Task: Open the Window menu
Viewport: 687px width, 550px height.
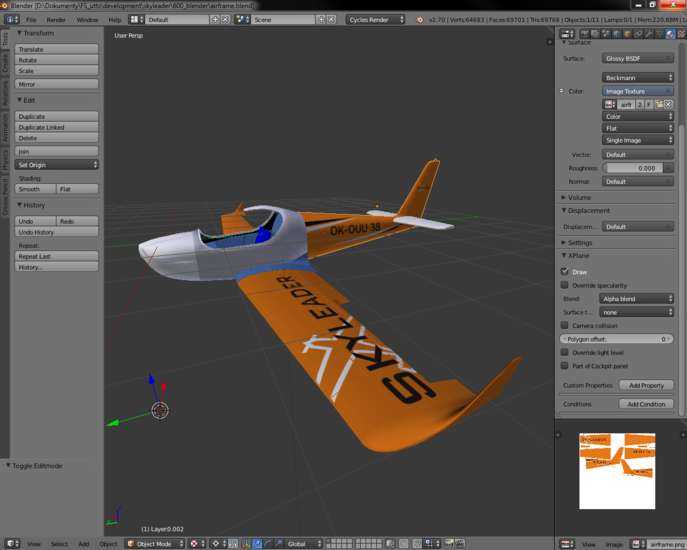Action: (x=87, y=20)
